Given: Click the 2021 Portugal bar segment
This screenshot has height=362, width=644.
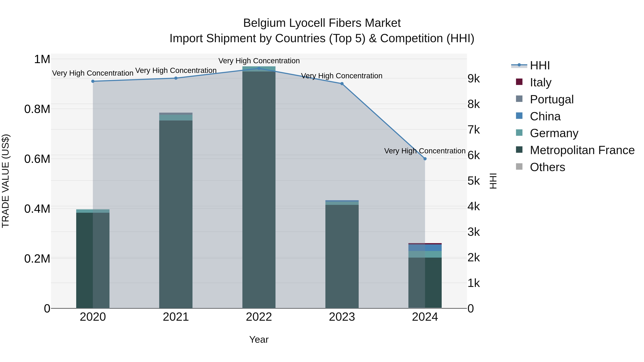Looking at the screenshot, I should [176, 114].
